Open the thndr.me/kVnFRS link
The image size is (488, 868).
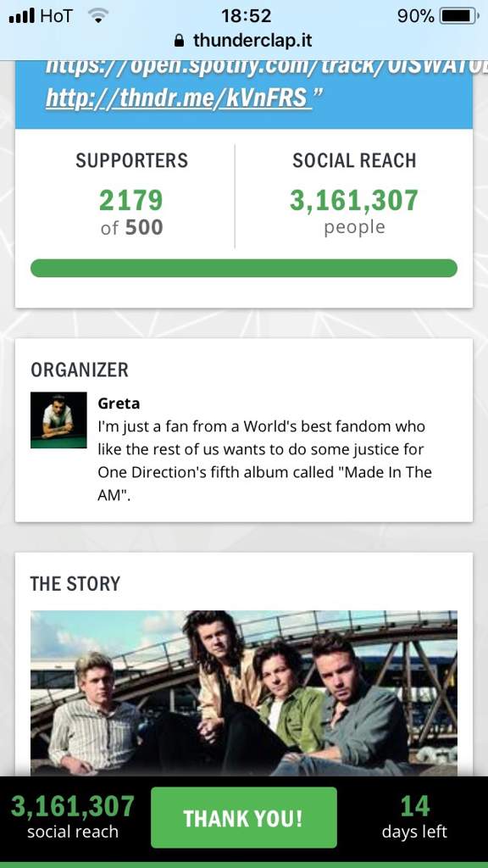[x=179, y=98]
